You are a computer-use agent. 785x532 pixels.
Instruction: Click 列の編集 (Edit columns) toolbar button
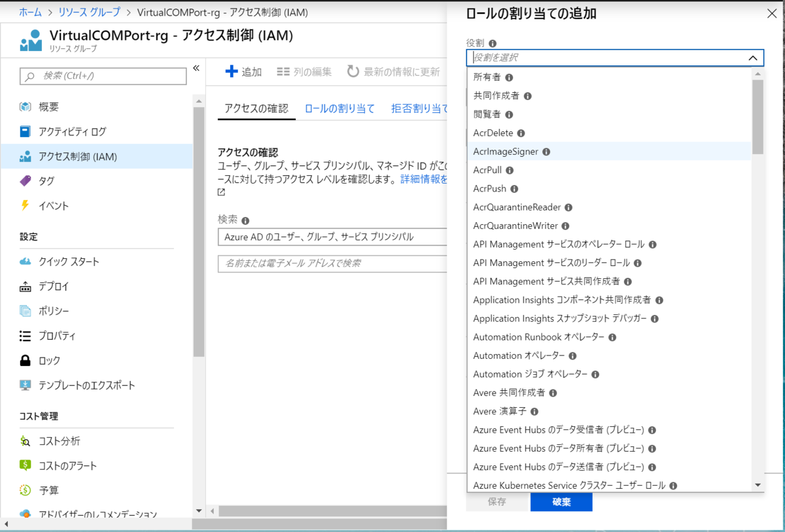coord(304,72)
